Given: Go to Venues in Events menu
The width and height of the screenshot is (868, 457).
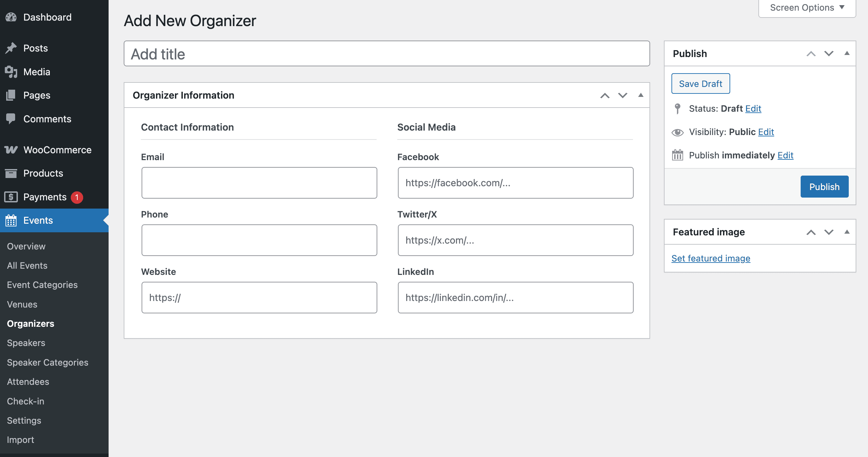Looking at the screenshot, I should click(x=22, y=304).
